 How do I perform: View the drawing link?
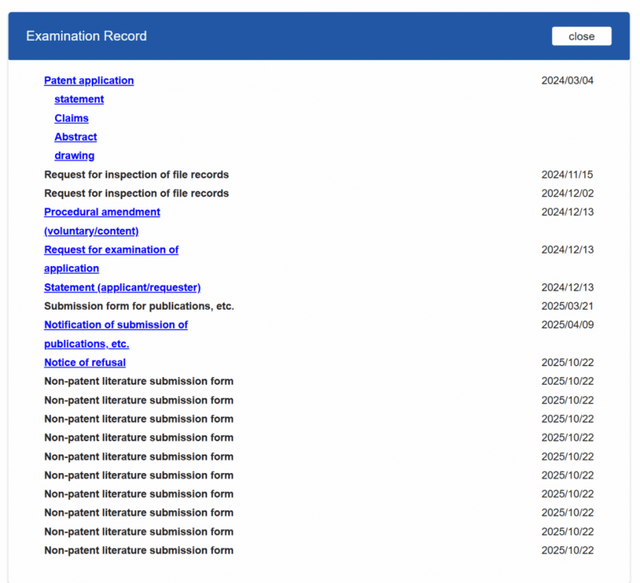click(x=74, y=156)
